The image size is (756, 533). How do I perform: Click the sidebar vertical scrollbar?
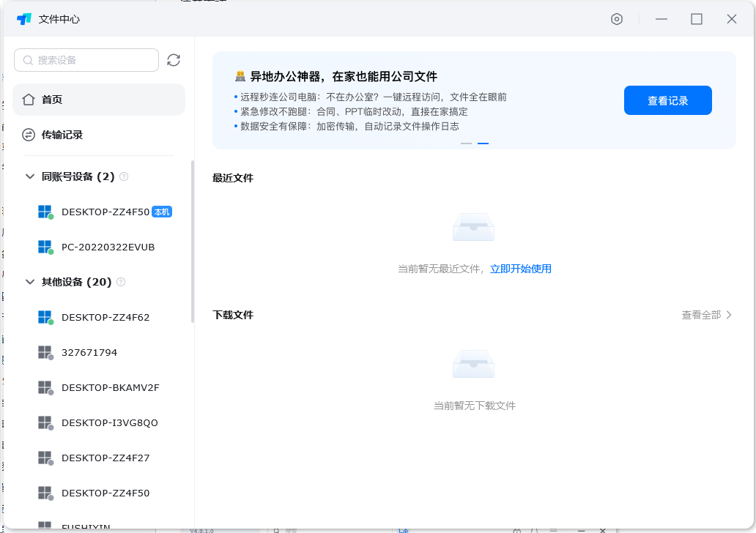(193, 241)
